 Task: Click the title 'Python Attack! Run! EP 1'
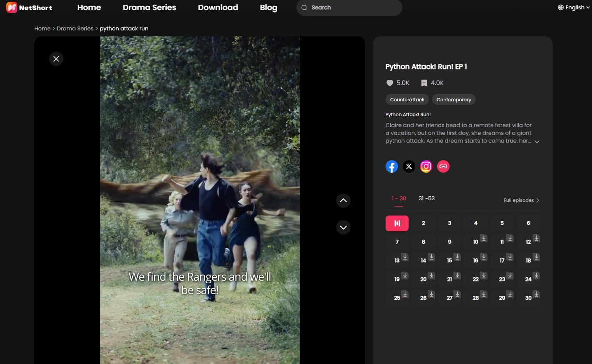tap(426, 67)
